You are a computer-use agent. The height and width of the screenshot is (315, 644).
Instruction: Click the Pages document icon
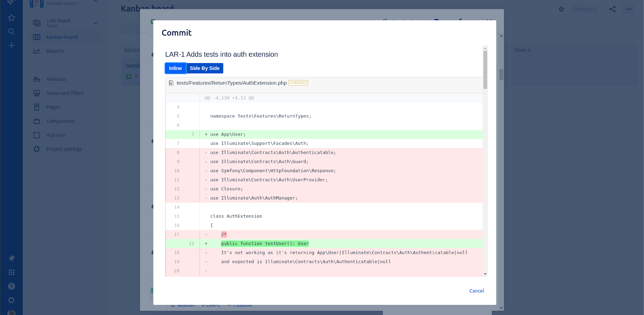pos(37,107)
